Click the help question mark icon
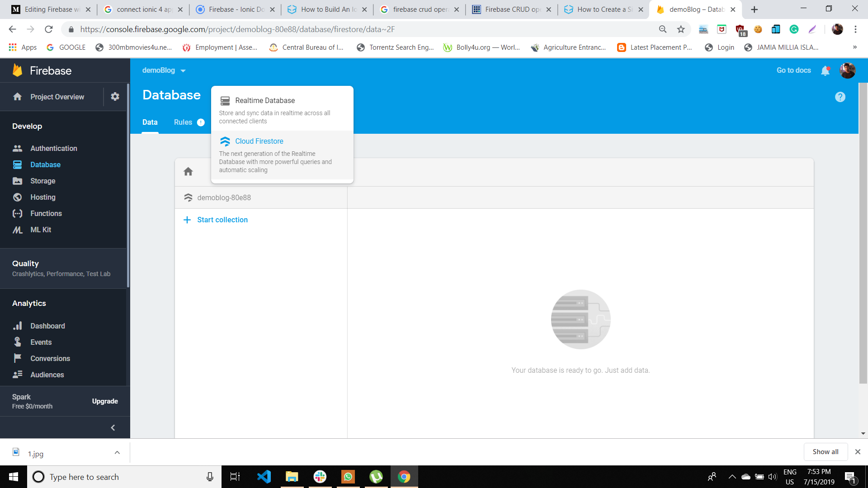This screenshot has height=488, width=868. (840, 97)
